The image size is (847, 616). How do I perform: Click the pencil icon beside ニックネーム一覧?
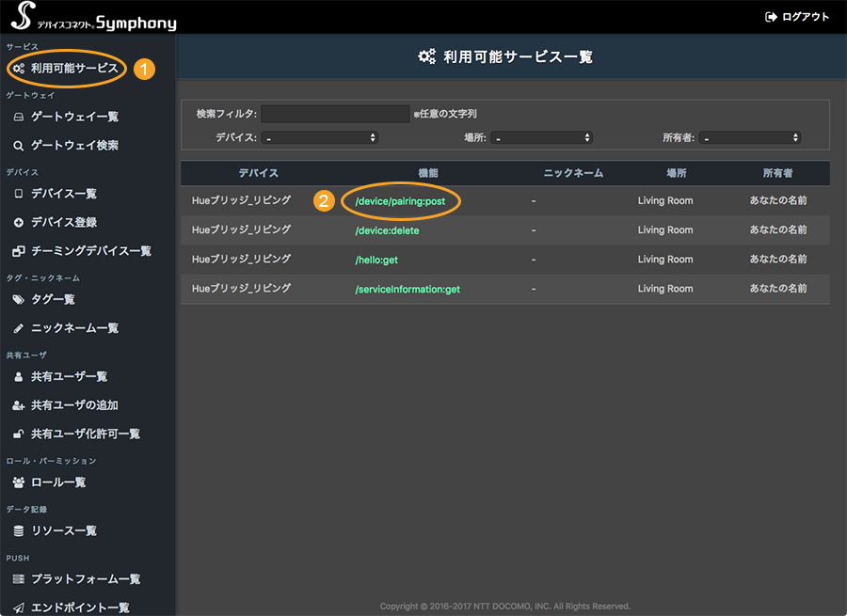coord(19,328)
